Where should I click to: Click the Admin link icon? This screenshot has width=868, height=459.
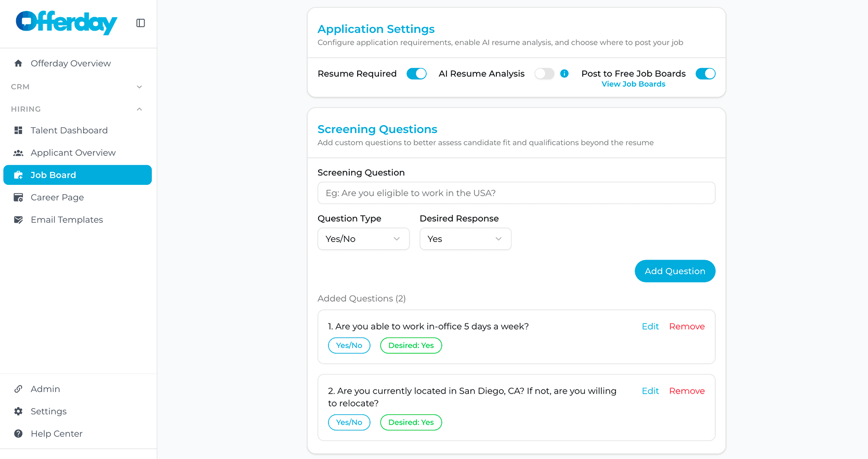18,389
